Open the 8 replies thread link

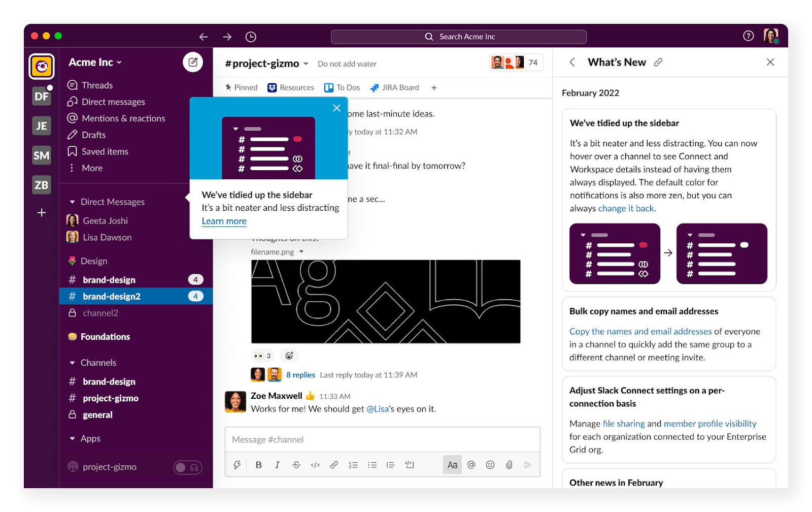(x=300, y=375)
